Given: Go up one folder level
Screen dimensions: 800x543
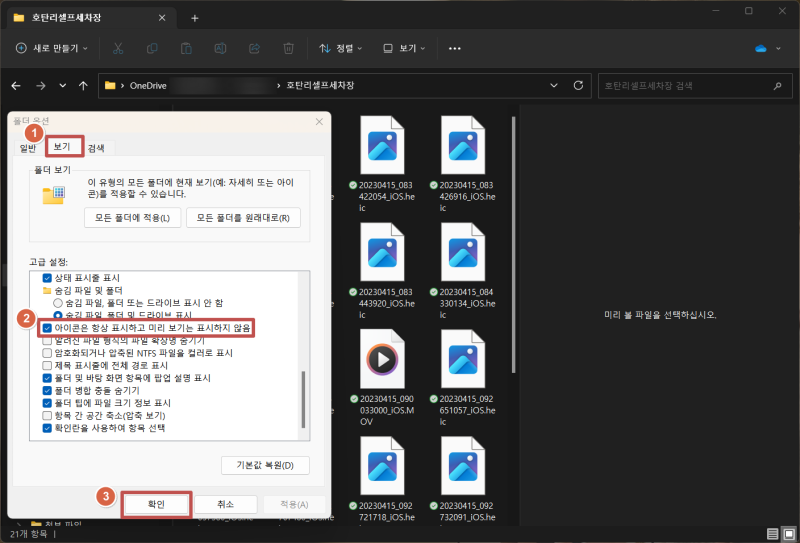Looking at the screenshot, I should point(83,86).
